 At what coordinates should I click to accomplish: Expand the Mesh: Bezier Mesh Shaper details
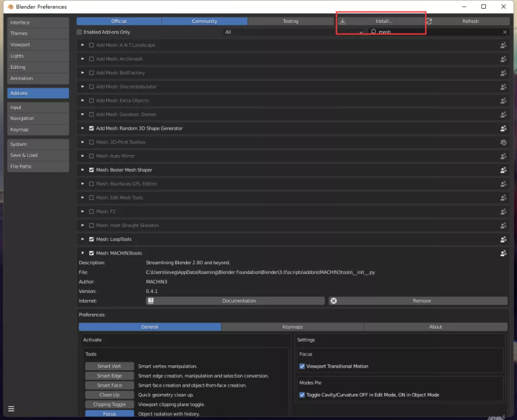83,170
